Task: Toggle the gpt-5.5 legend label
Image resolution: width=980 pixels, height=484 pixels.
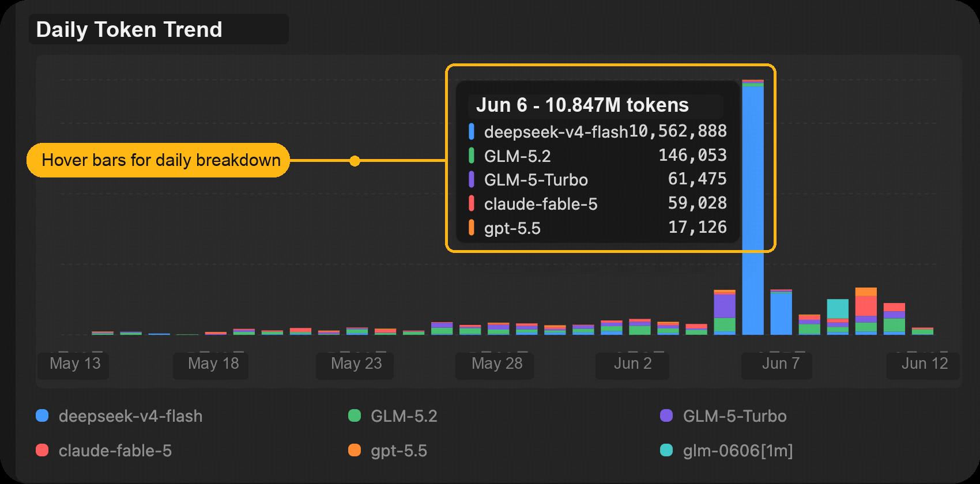Action: [399, 451]
